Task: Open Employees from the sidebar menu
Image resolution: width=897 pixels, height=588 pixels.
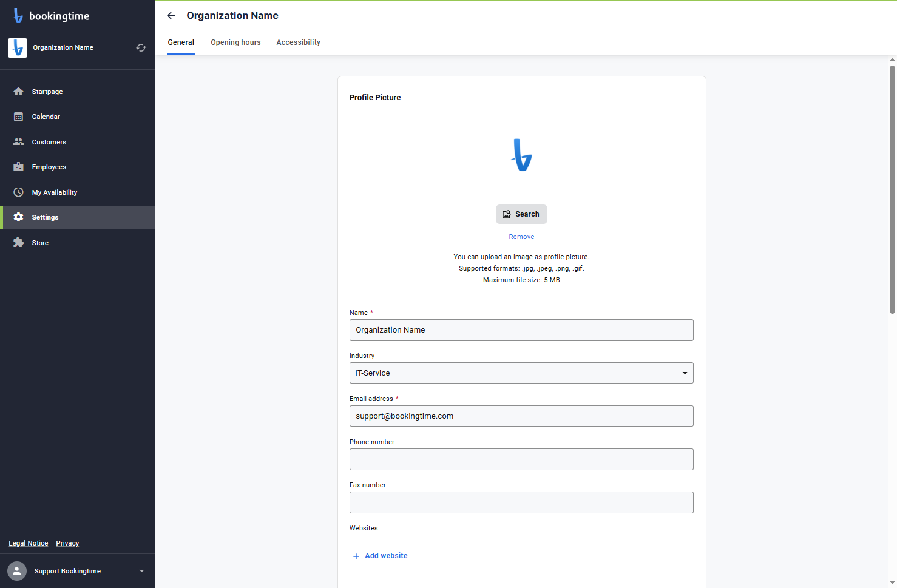Action: (78, 167)
